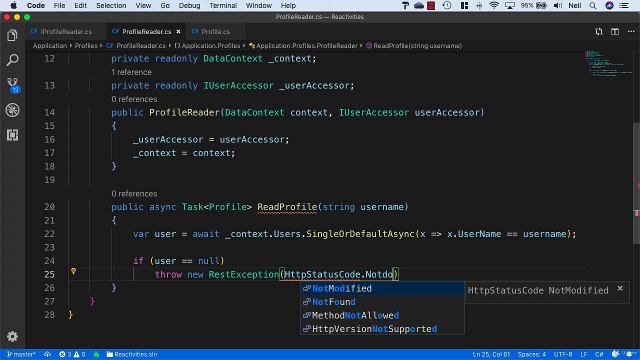Select HttpVersionNotSupported suggestion
The width and height of the screenshot is (640, 360).
(x=382, y=329)
